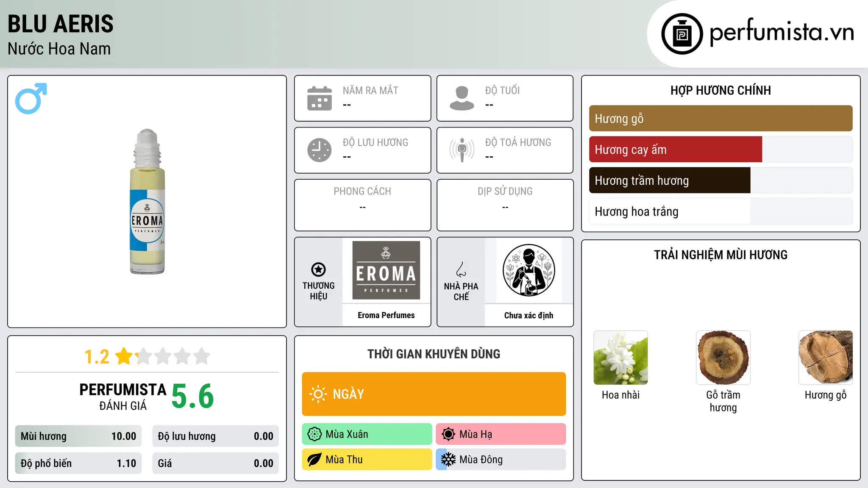Click the THƯƠNG HIỆU label

pyautogui.click(x=318, y=291)
